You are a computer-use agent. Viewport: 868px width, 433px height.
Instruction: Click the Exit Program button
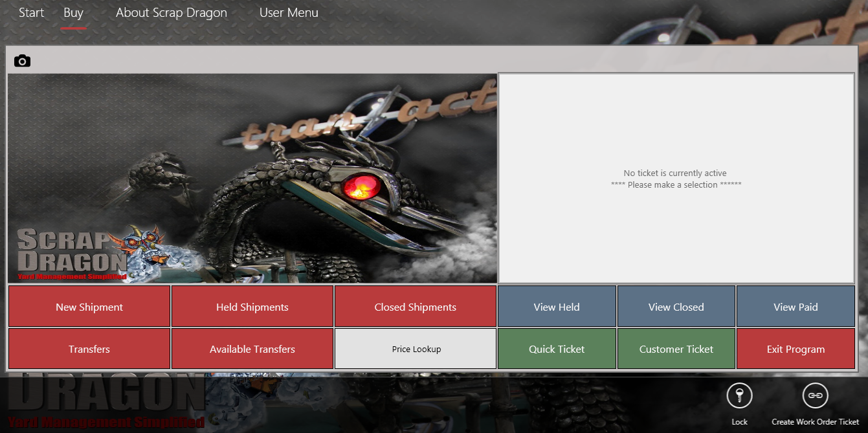[796, 349]
